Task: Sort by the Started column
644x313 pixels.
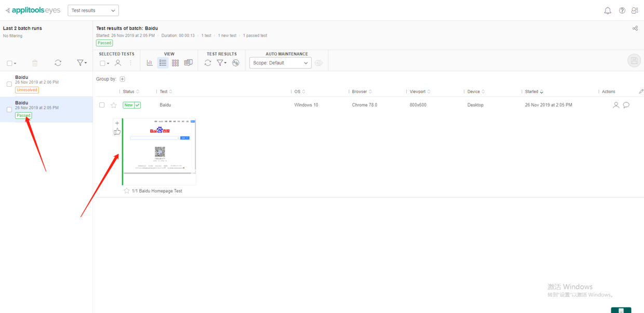Action: point(534,91)
